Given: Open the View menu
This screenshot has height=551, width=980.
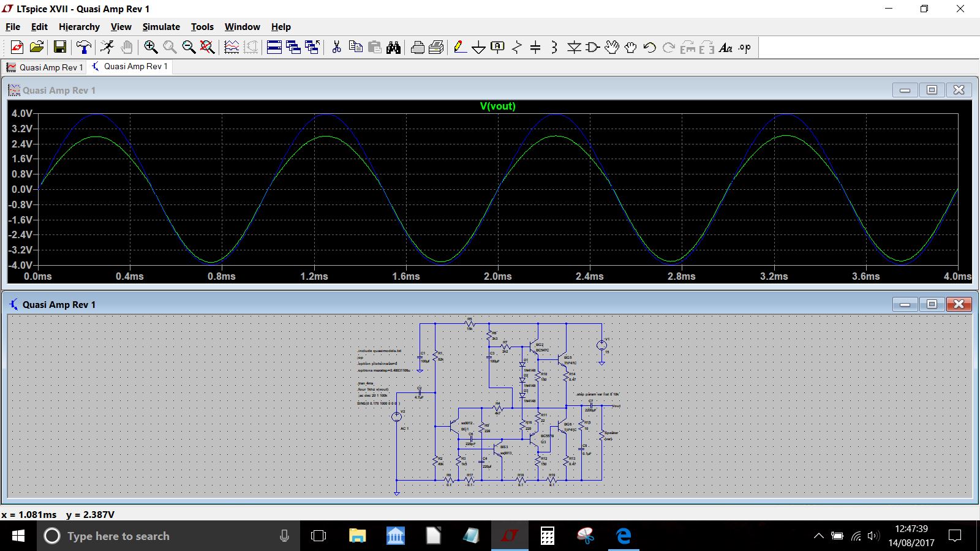Looking at the screenshot, I should coord(121,26).
